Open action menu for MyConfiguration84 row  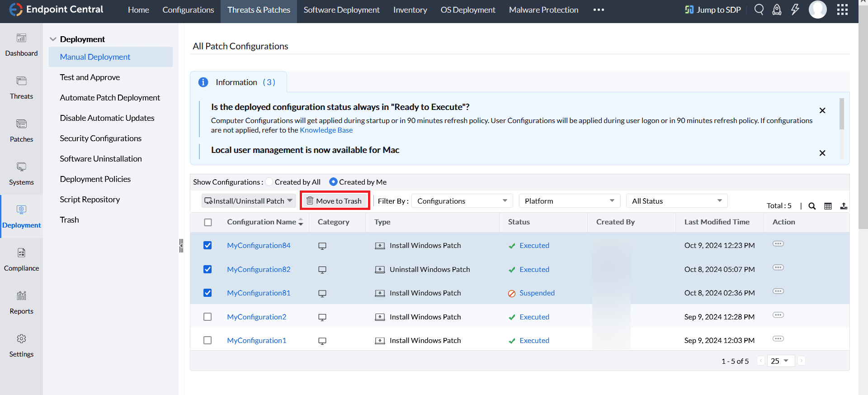(x=778, y=244)
